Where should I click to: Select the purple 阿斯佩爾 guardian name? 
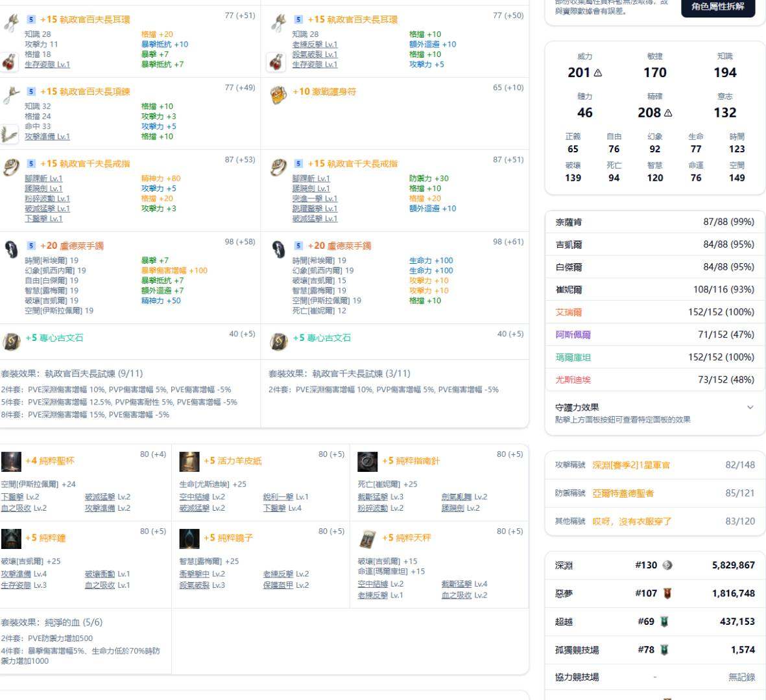pyautogui.click(x=573, y=335)
